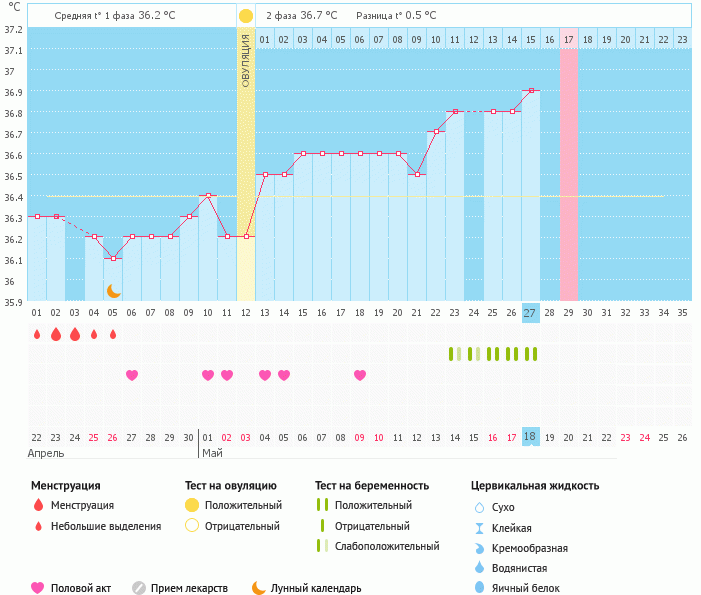Click the 'Лунный календарь' moon legend icon
The image size is (701, 595).
pyautogui.click(x=259, y=588)
